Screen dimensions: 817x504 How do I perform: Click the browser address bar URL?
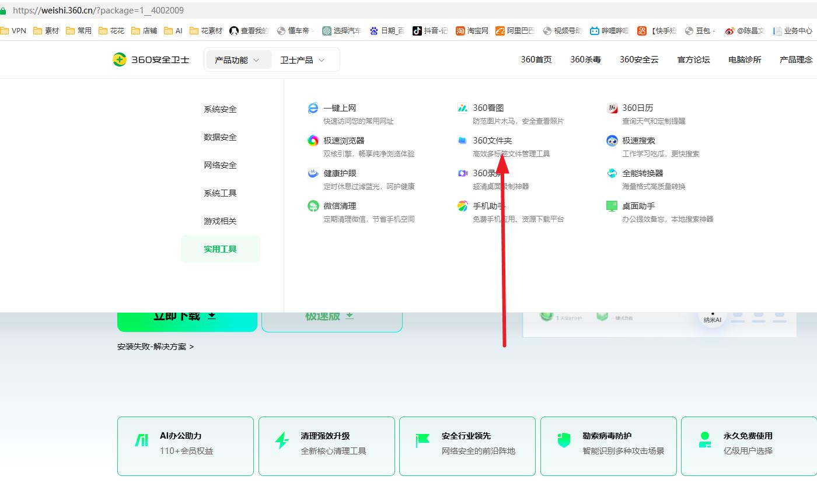(x=98, y=10)
